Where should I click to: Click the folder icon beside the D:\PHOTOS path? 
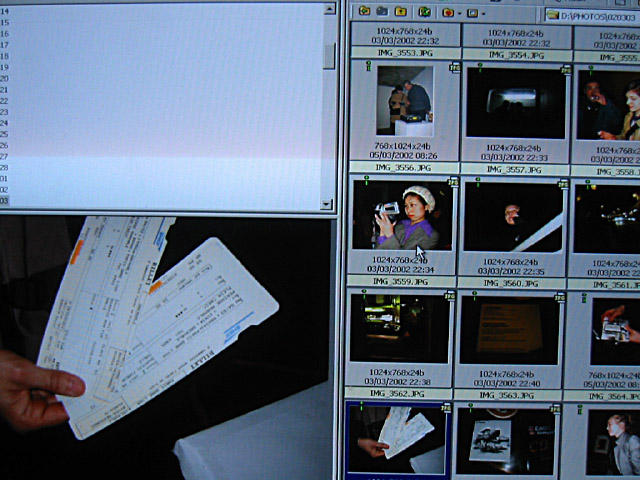[553, 16]
